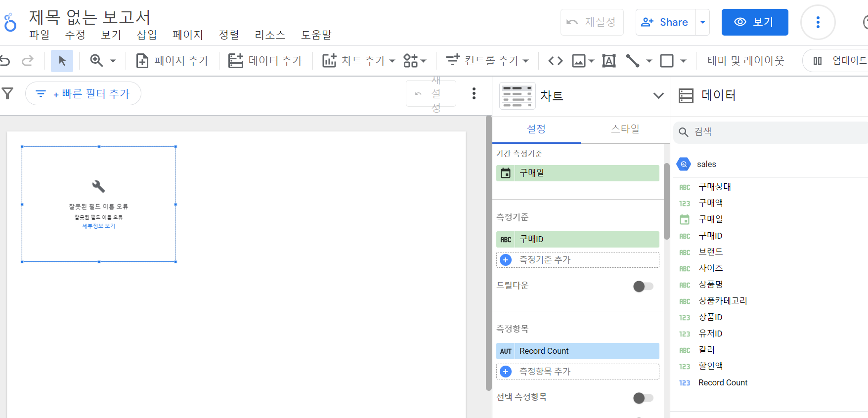The image size is (868, 418).
Task: Click 데이터 추가 button
Action: click(265, 61)
